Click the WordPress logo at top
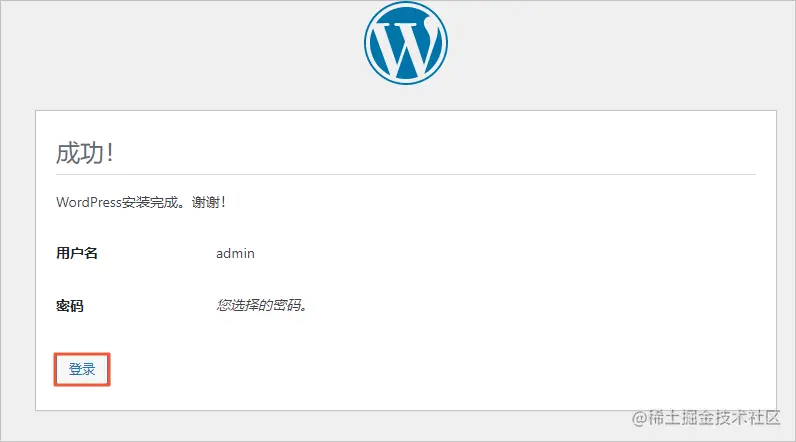The height and width of the screenshot is (442, 796). coord(406,43)
